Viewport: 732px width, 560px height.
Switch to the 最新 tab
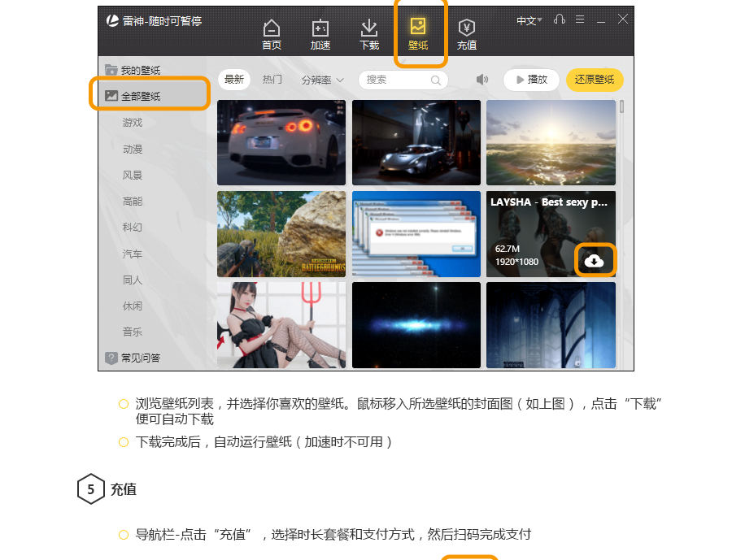point(234,80)
